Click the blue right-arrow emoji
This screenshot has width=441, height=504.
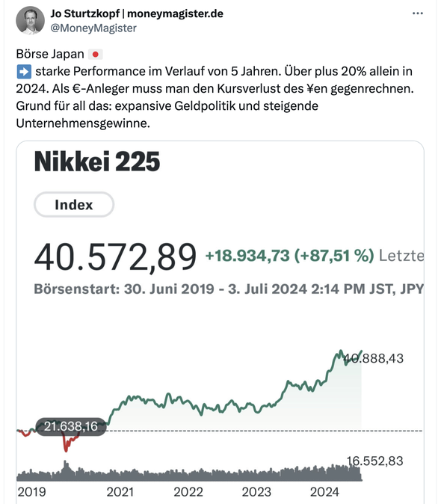[x=24, y=72]
